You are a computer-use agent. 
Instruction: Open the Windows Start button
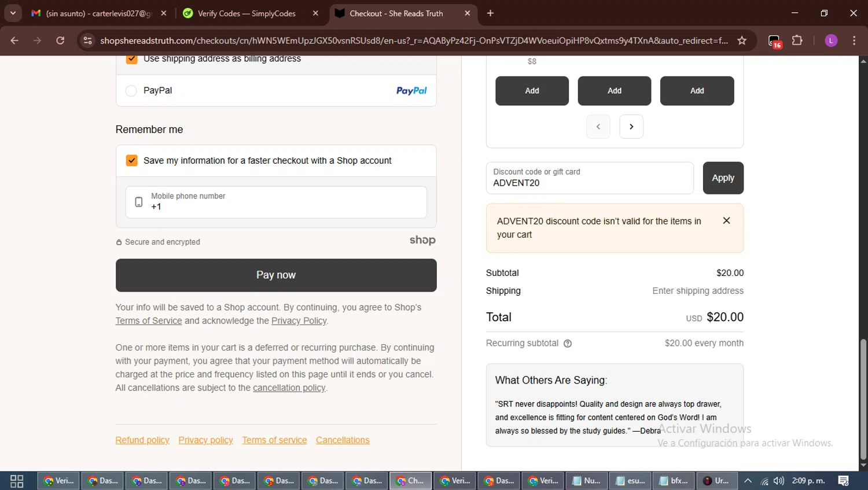point(17,481)
